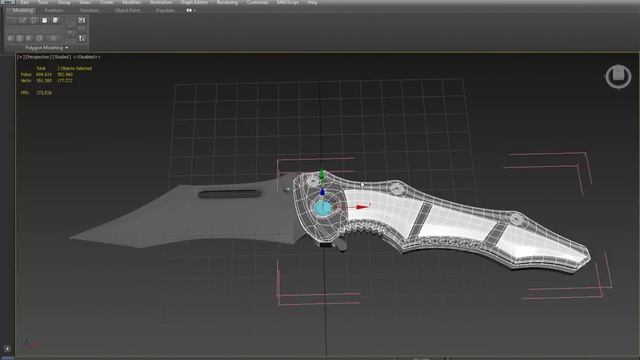Click the "Polys:" statistics row

(47, 75)
